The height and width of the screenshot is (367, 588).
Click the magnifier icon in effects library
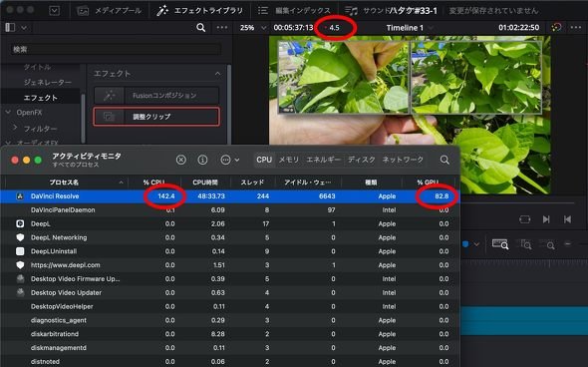click(x=201, y=27)
